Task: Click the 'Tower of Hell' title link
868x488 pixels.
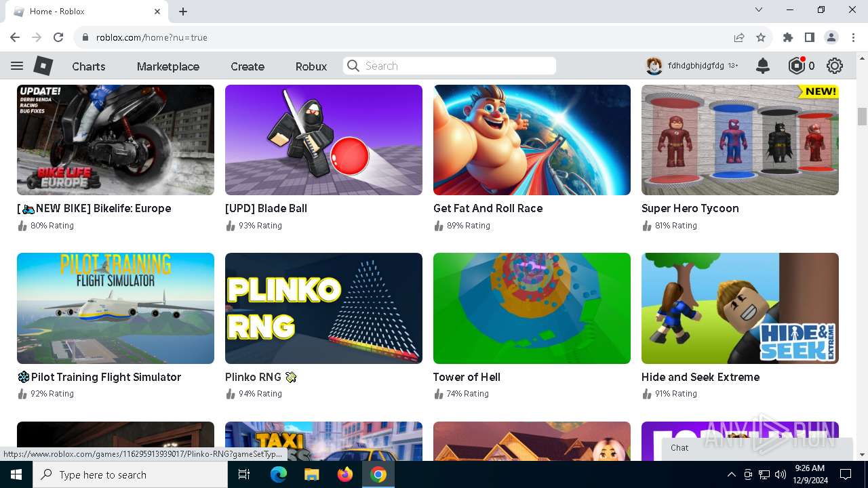Action: click(x=467, y=377)
